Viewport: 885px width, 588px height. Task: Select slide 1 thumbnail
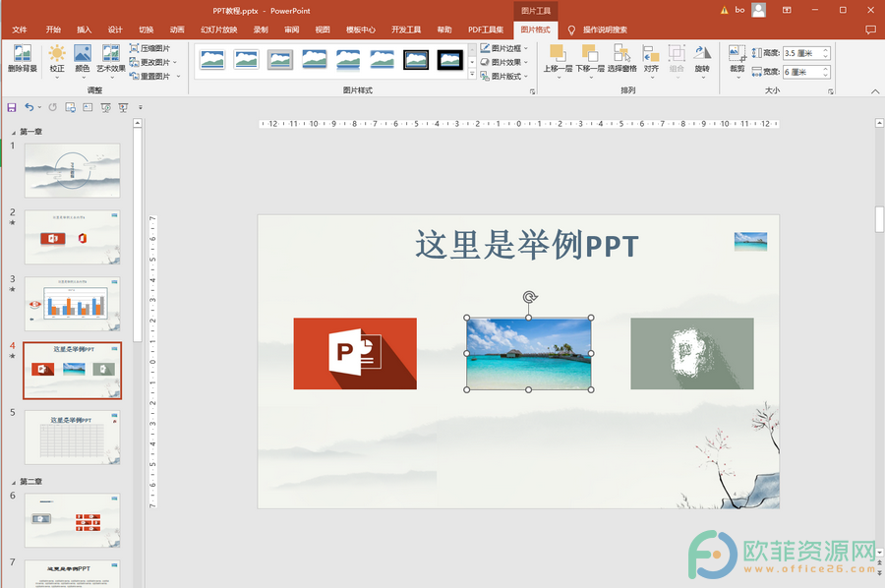72,170
